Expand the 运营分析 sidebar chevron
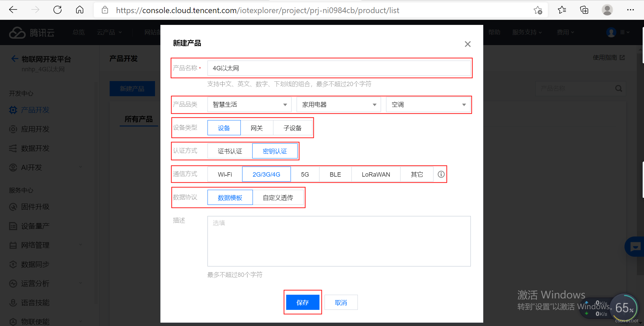This screenshot has height=326, width=644. coord(81,283)
